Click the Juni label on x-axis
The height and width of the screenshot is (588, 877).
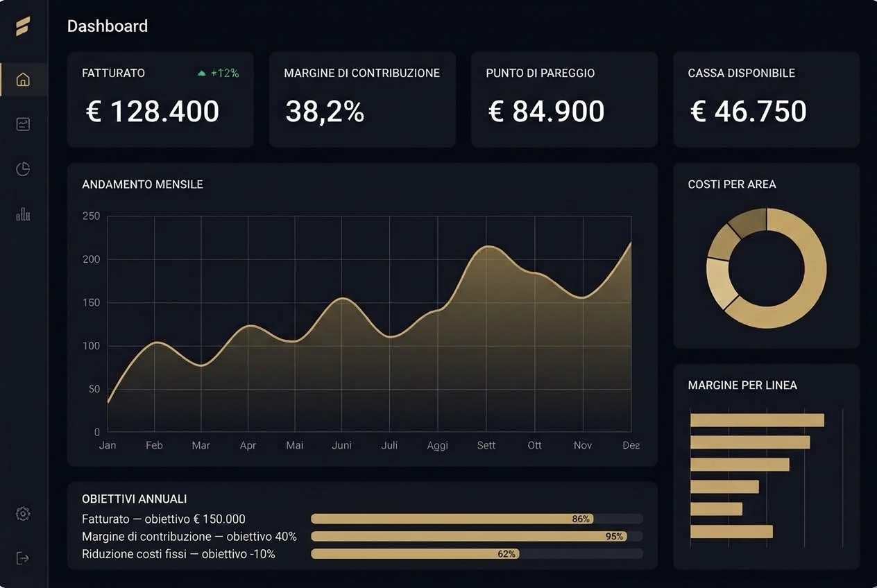[341, 445]
